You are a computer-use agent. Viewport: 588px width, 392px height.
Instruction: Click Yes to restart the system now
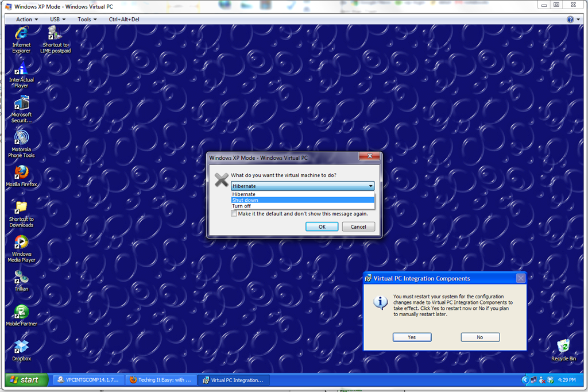pyautogui.click(x=412, y=337)
